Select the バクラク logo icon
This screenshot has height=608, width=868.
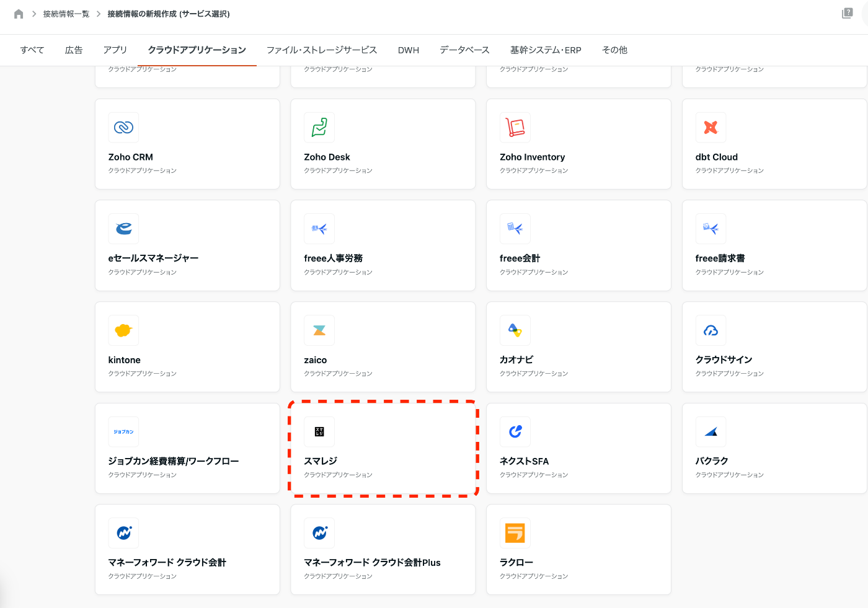coord(711,431)
